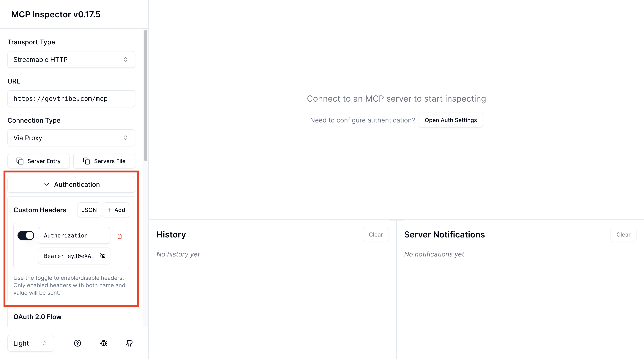Click the horizontal panel resize handle
644x359 pixels.
[x=396, y=220]
